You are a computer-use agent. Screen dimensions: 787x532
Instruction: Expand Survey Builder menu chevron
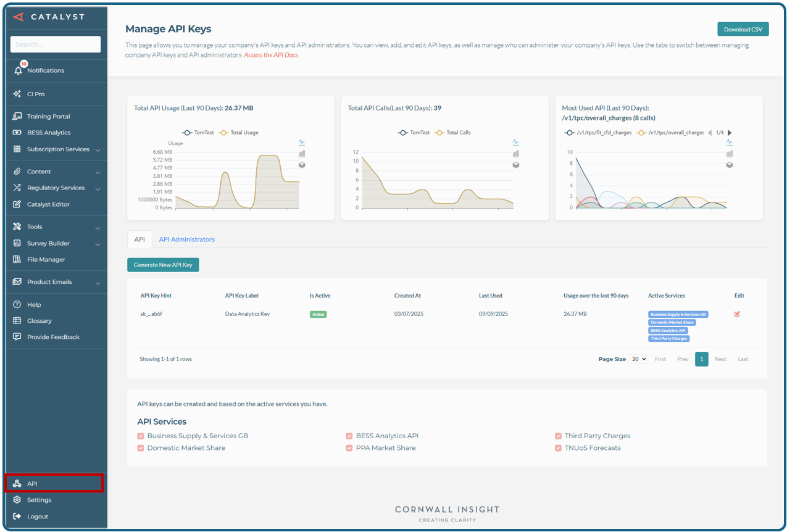pos(98,244)
